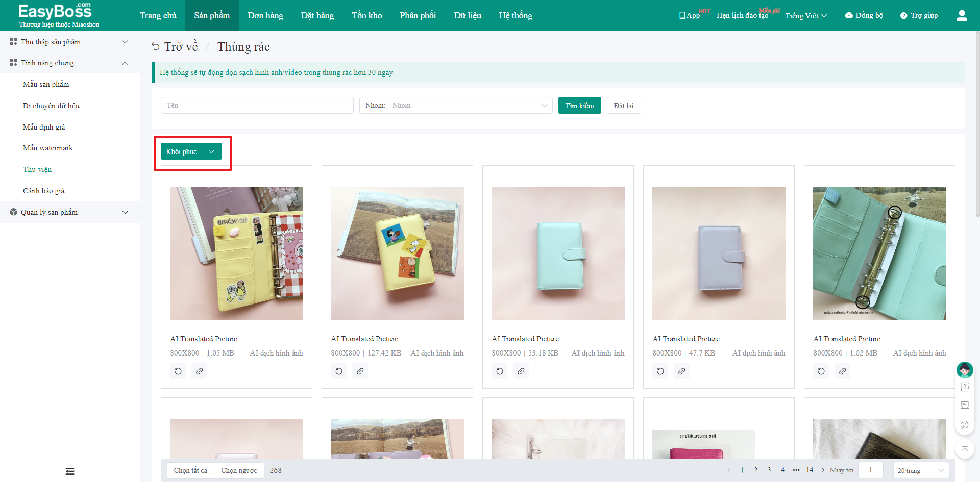Viewport: 980px width, 482px height.
Task: Open the Nhóm group dropdown
Action: 456,106
